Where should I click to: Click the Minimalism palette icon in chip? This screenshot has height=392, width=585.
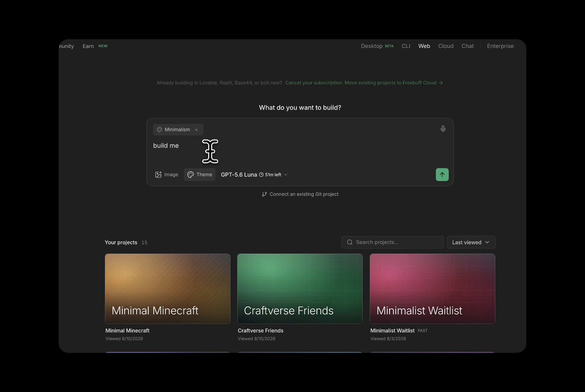pos(159,130)
